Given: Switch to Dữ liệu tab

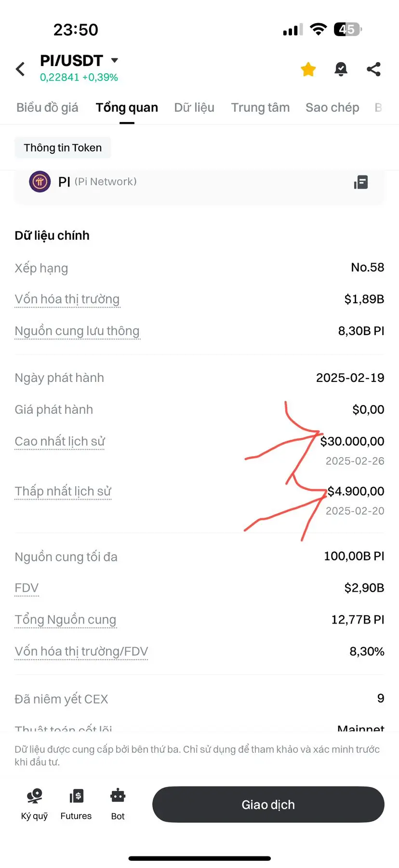Looking at the screenshot, I should pyautogui.click(x=194, y=108).
